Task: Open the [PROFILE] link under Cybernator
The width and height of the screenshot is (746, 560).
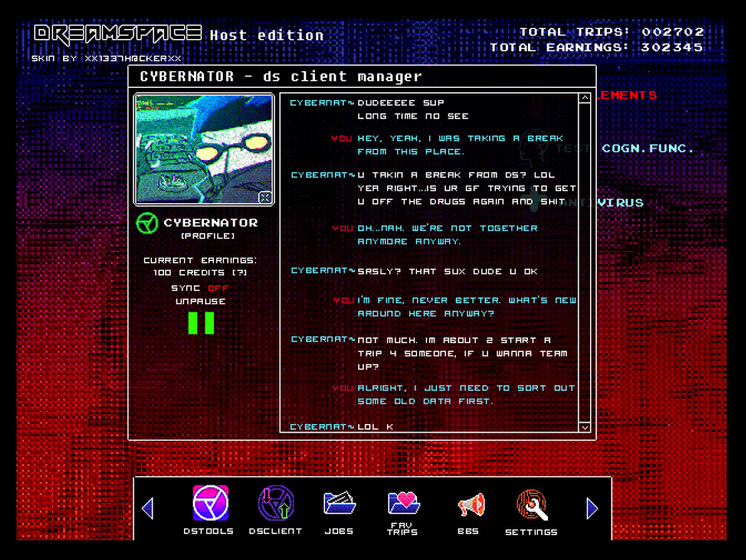Action: [x=207, y=236]
